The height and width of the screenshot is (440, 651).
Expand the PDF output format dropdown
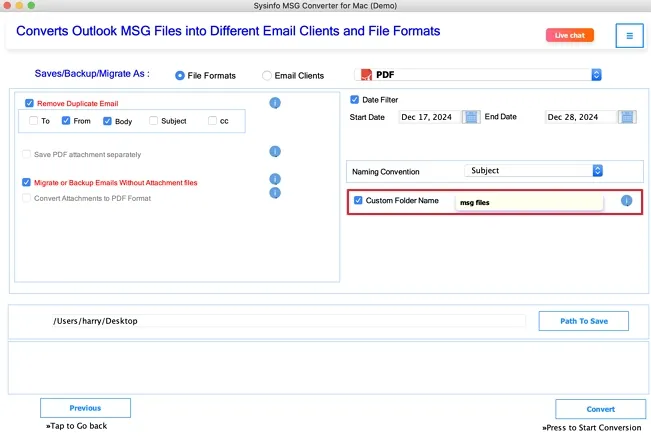[596, 75]
